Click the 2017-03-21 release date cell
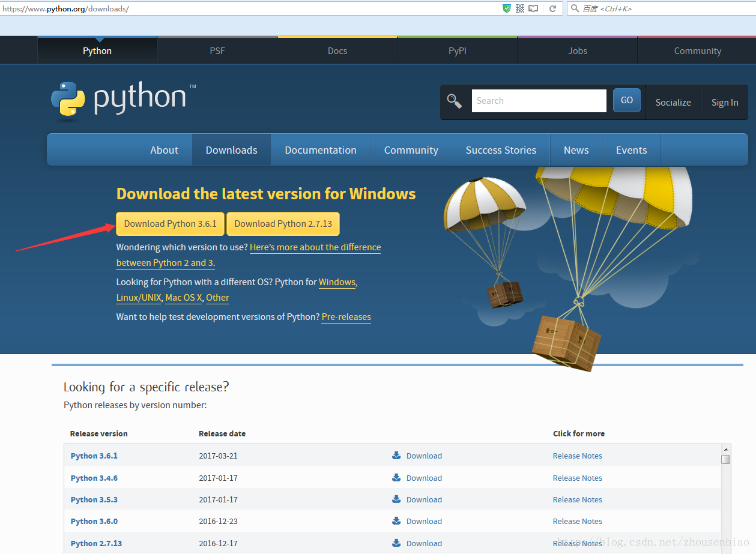756x554 pixels. (219, 456)
